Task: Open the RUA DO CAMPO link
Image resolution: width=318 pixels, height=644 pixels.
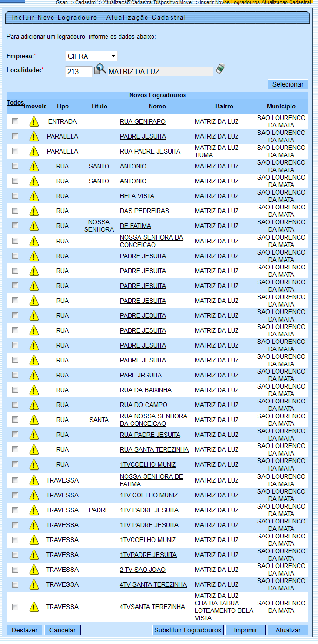Action: pyautogui.click(x=144, y=405)
